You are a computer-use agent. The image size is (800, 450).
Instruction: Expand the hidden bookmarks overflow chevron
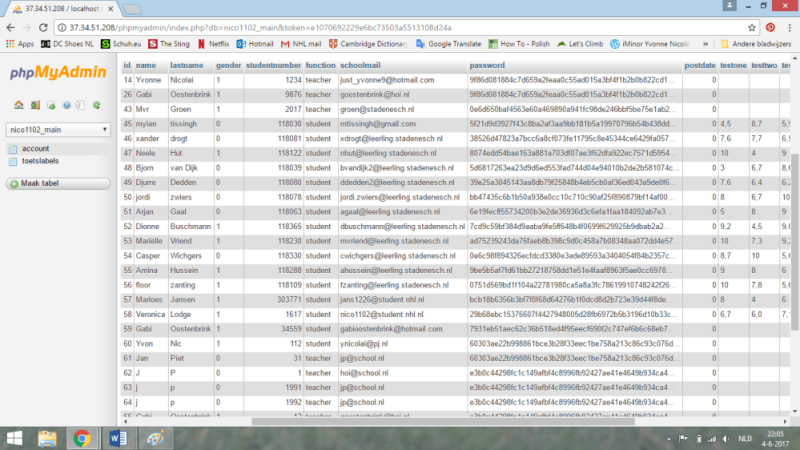706,44
